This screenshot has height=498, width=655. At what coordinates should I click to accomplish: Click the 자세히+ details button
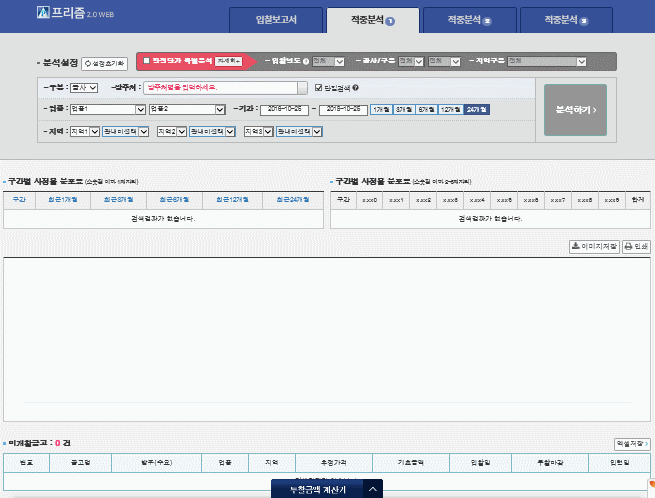click(x=228, y=61)
